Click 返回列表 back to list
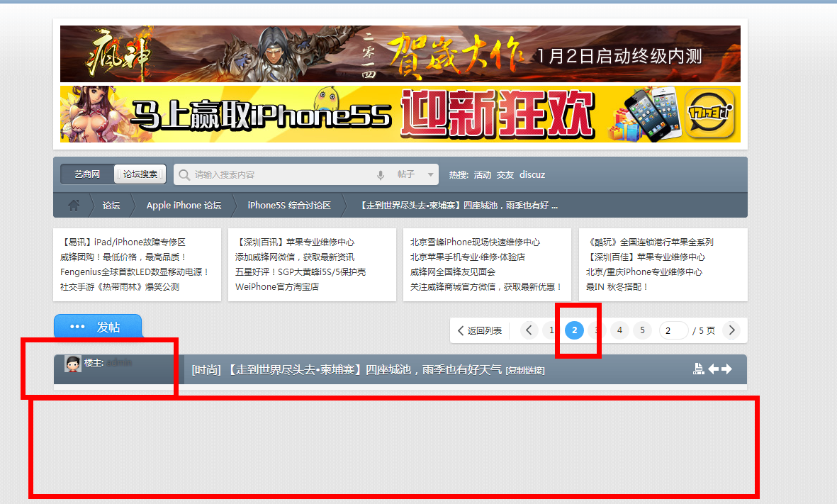 (480, 330)
